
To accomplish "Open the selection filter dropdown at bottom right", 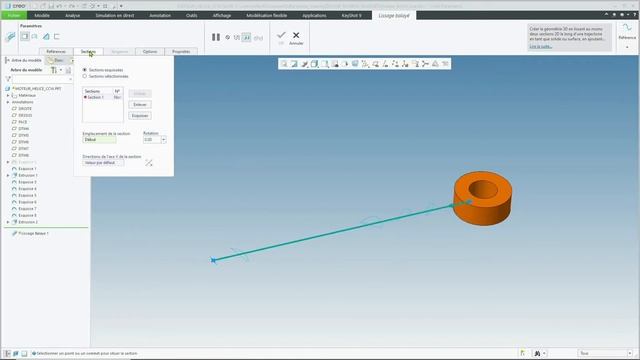I will (630, 353).
